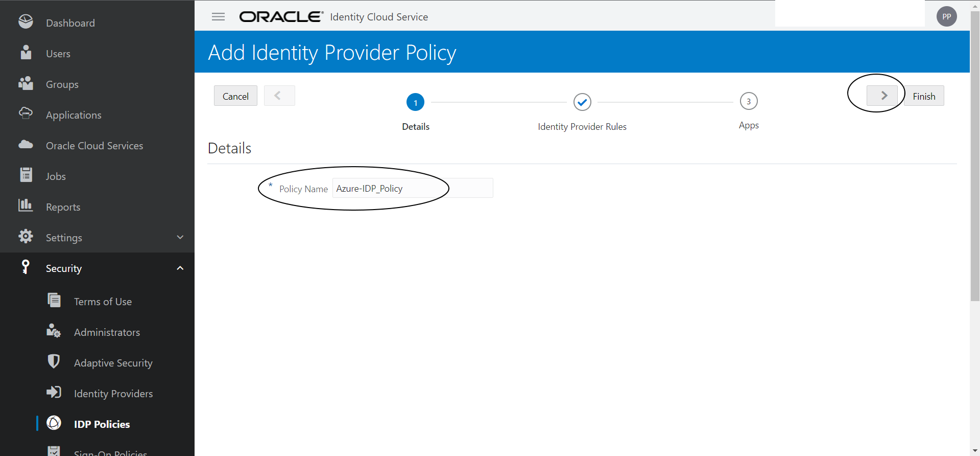Click the Adaptive Security shield icon
Screen dimensions: 980x456
[54, 361]
